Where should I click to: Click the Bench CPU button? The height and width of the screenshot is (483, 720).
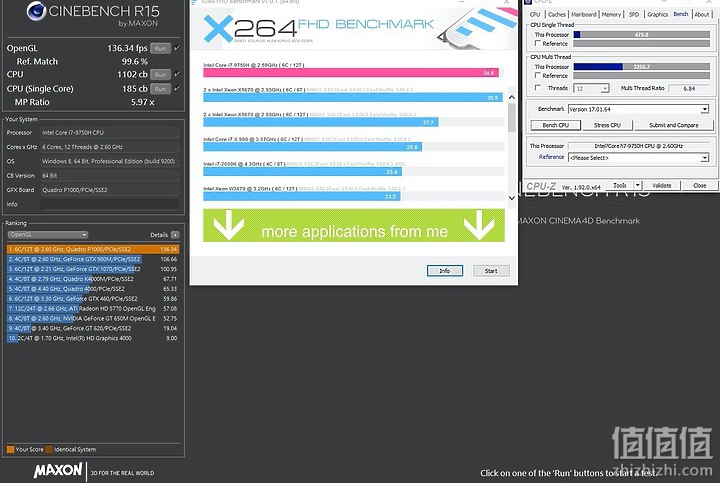(556, 125)
